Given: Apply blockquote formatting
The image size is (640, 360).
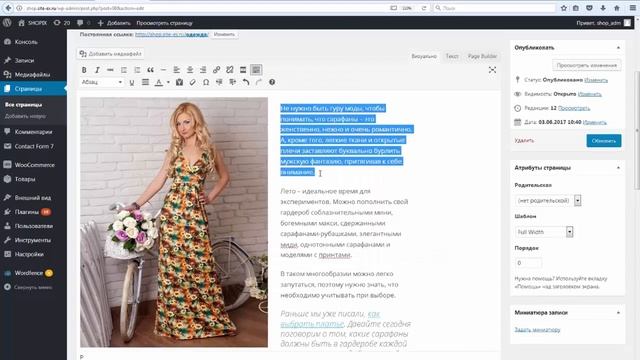Looking at the screenshot, I should pos(150,70).
